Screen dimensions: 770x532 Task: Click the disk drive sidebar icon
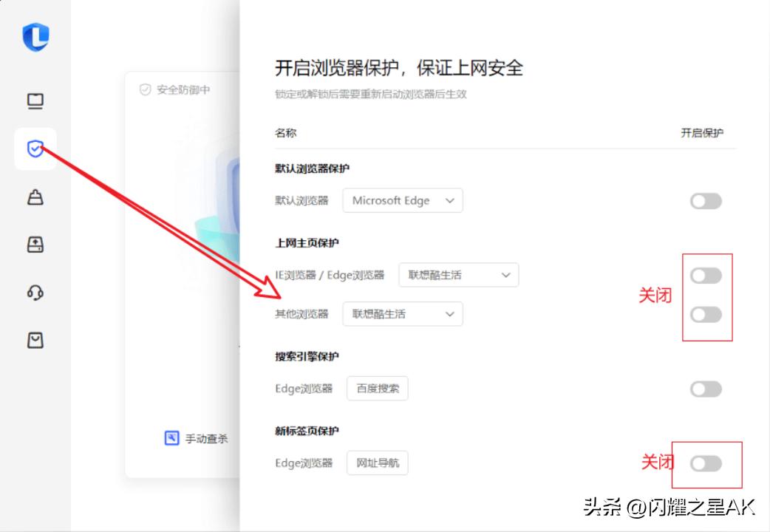(35, 245)
